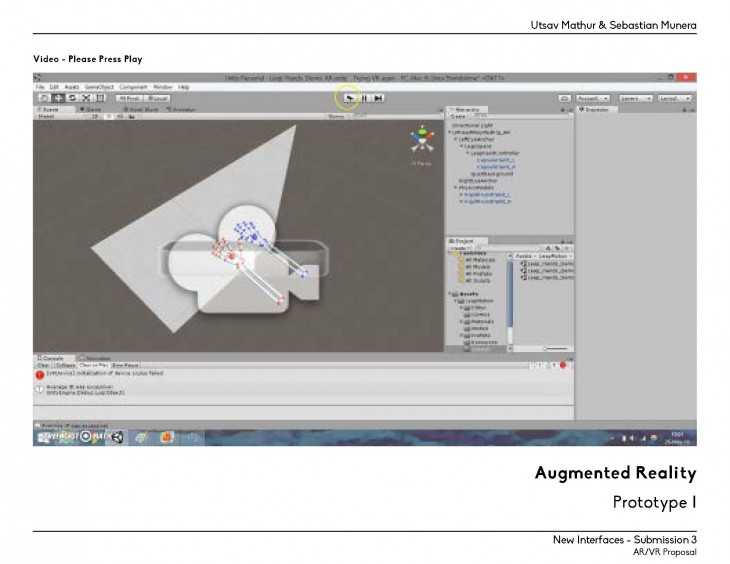Select the Hand tool in Unity toolbar
The height and width of the screenshot is (564, 730).
[x=43, y=98]
